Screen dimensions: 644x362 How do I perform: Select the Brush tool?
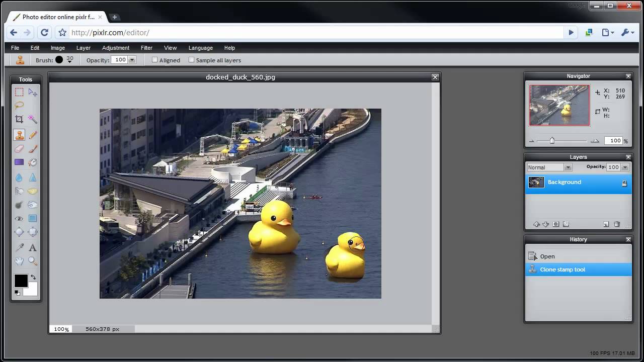pyautogui.click(x=33, y=149)
